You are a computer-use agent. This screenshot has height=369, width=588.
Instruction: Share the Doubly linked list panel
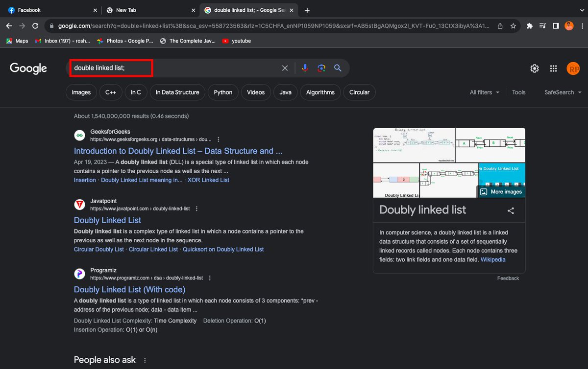pos(511,210)
